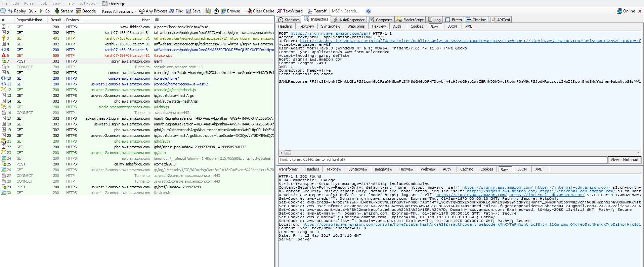
Task: Select the /phd/status.json session row
Action: click(137, 147)
